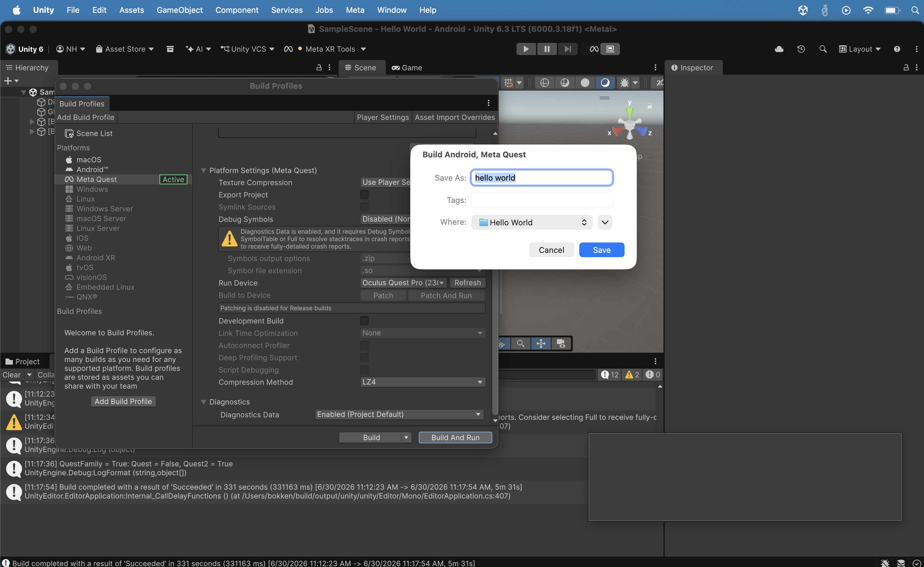Toggle Deep Profiling Support checkbox
This screenshot has height=567, width=924.
pos(364,357)
